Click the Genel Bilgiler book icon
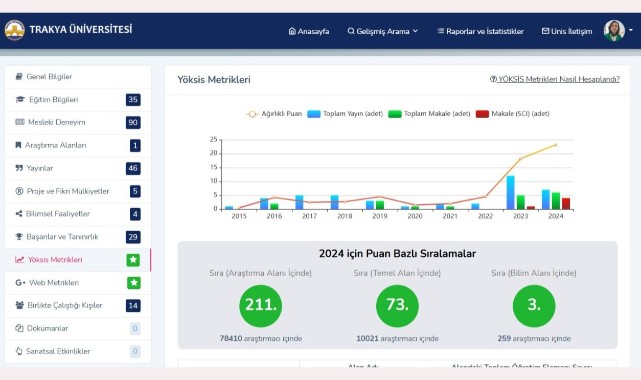 (19, 76)
